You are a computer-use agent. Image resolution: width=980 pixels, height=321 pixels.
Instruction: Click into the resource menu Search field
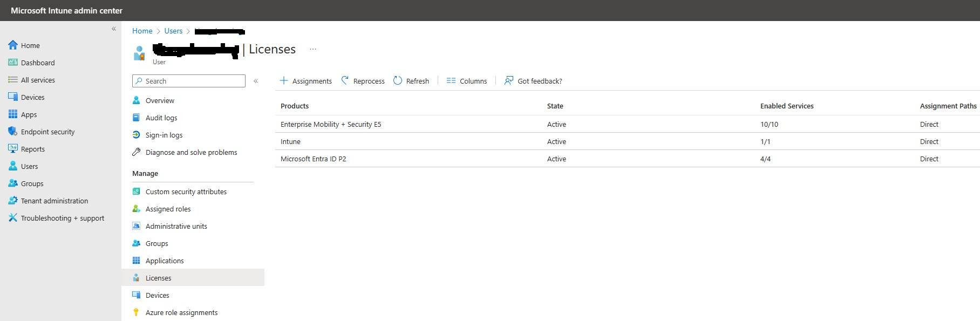(x=189, y=81)
